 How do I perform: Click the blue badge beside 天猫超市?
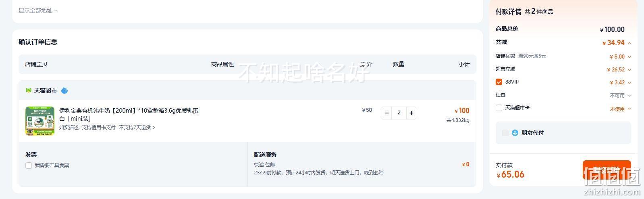[x=64, y=90]
